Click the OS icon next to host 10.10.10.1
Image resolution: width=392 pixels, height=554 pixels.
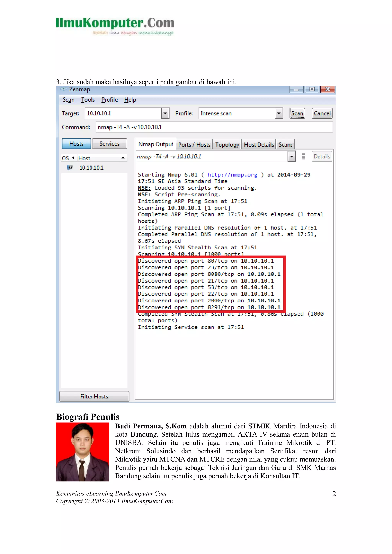(x=70, y=167)
